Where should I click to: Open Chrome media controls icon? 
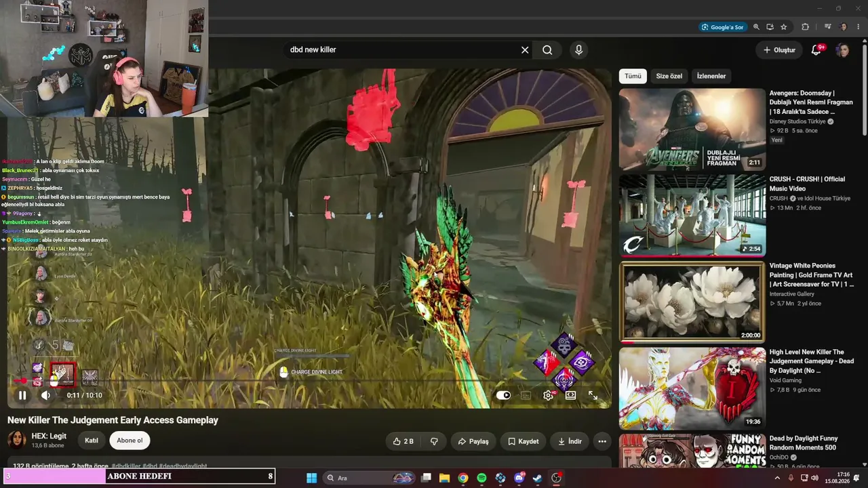pyautogui.click(x=828, y=27)
